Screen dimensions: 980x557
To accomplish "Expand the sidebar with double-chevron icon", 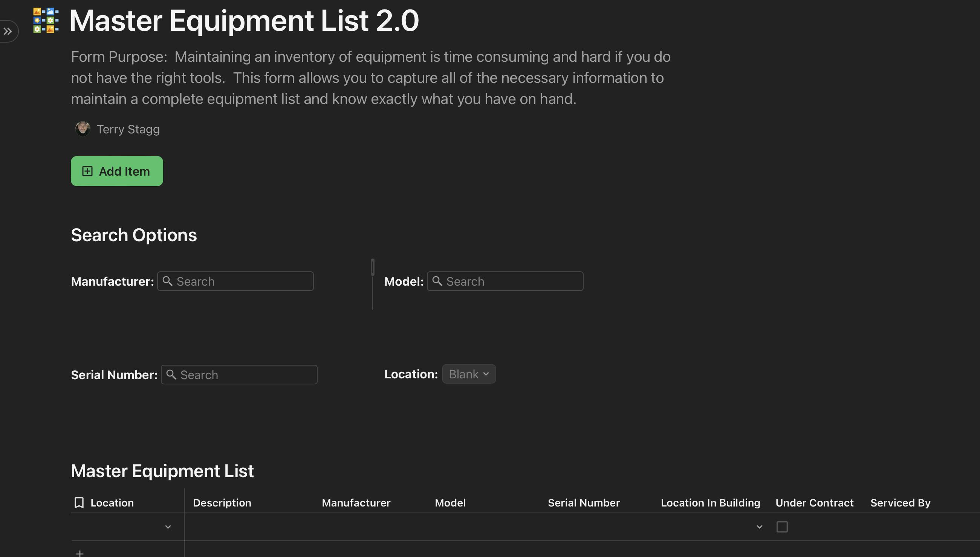I will (8, 31).
